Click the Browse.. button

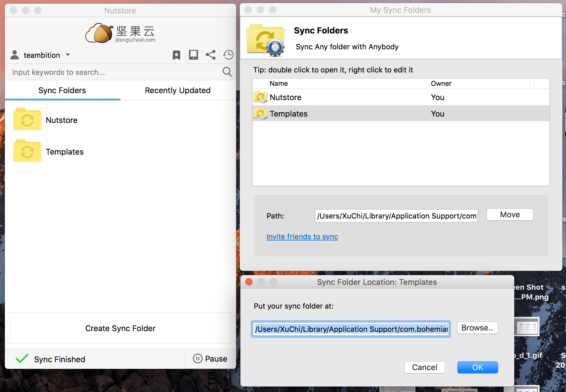(x=477, y=328)
